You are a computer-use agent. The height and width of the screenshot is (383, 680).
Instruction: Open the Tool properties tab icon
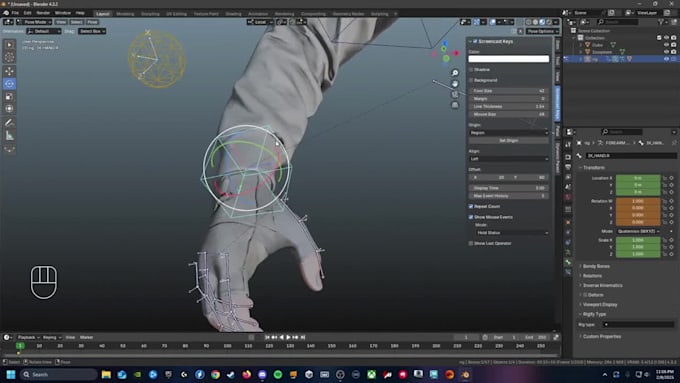click(568, 144)
